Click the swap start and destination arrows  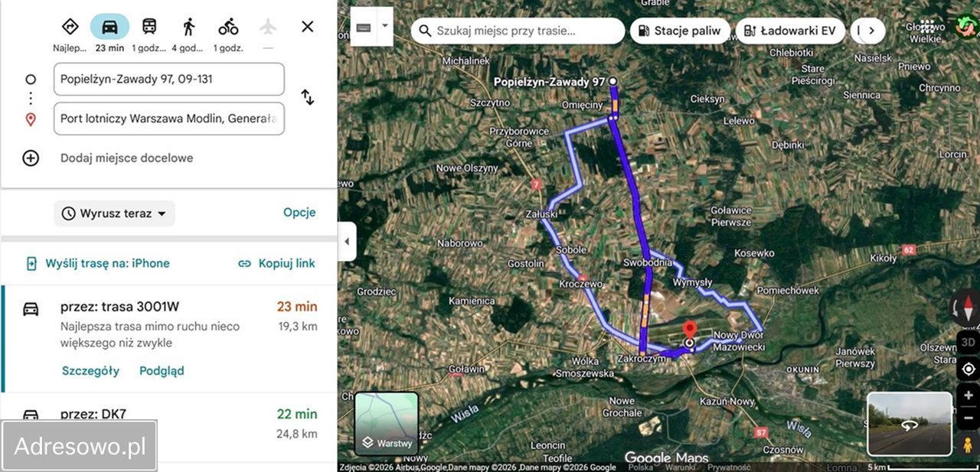(307, 98)
